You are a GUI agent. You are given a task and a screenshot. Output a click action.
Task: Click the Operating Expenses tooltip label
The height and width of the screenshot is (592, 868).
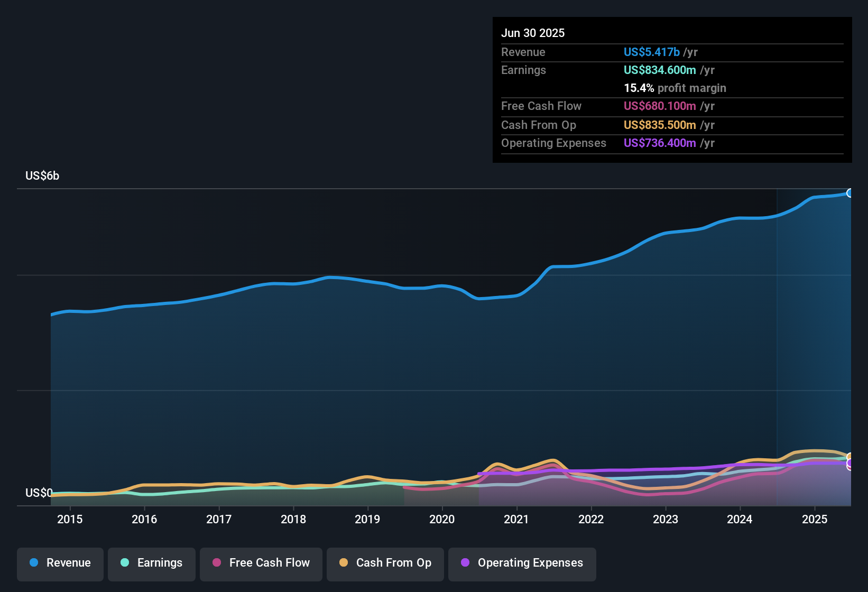553,143
